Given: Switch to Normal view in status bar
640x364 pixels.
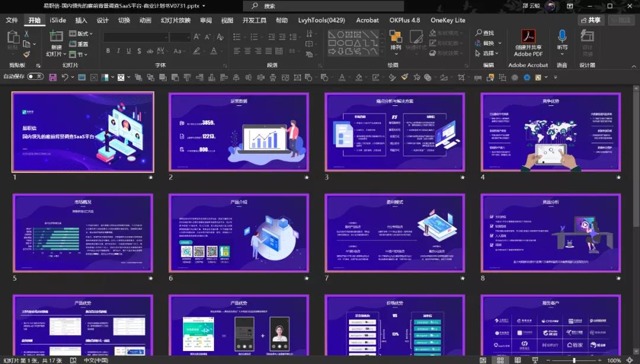Looking at the screenshot, I should point(483,360).
